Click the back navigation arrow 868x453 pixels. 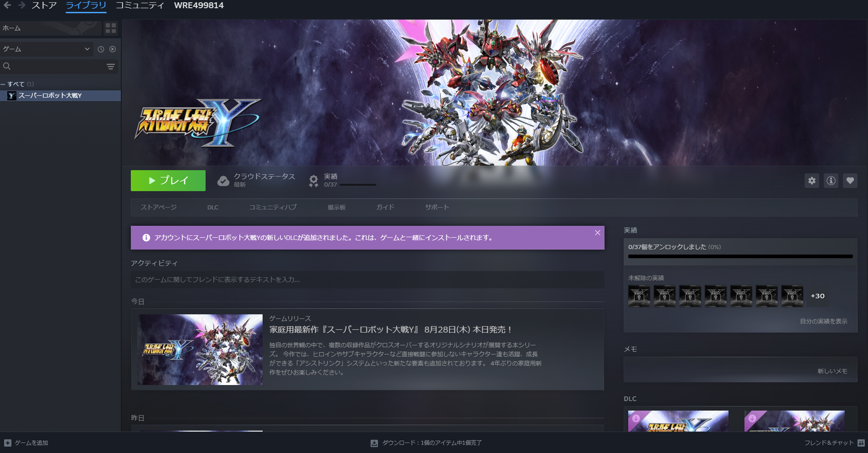click(x=7, y=5)
